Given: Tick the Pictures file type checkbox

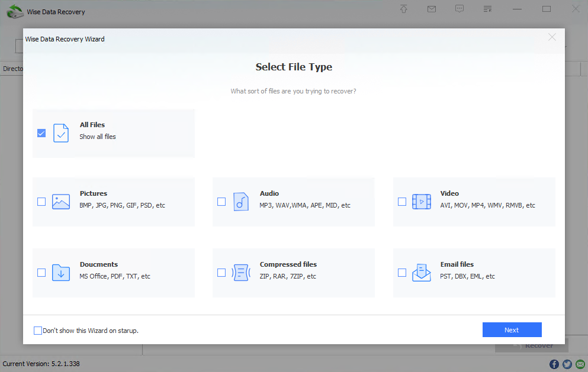Looking at the screenshot, I should pyautogui.click(x=41, y=202).
